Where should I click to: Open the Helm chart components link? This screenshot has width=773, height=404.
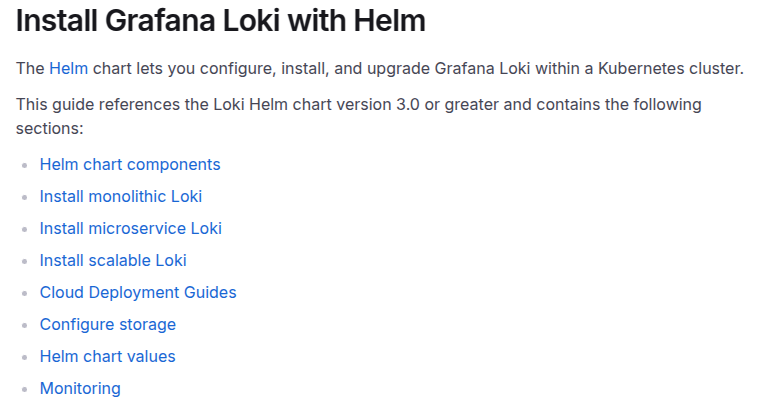click(130, 164)
